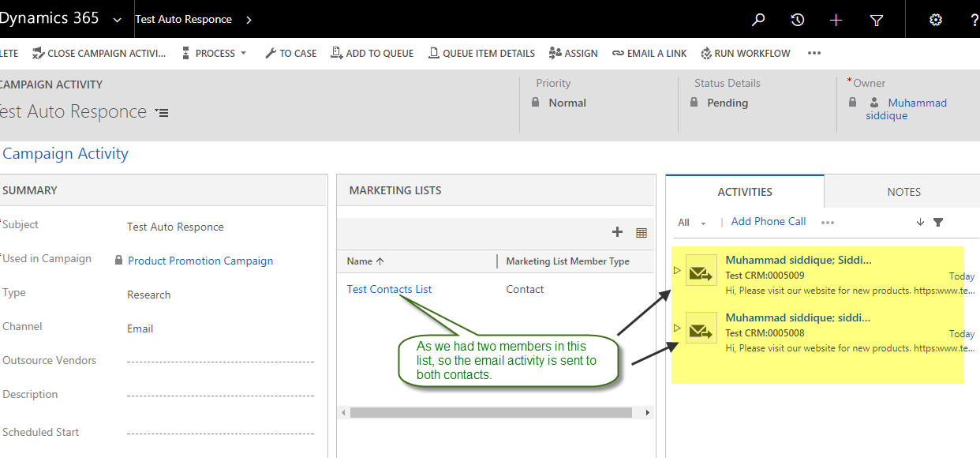The image size is (980, 458).
Task: Click Close Campaign Activity command
Action: [x=99, y=53]
